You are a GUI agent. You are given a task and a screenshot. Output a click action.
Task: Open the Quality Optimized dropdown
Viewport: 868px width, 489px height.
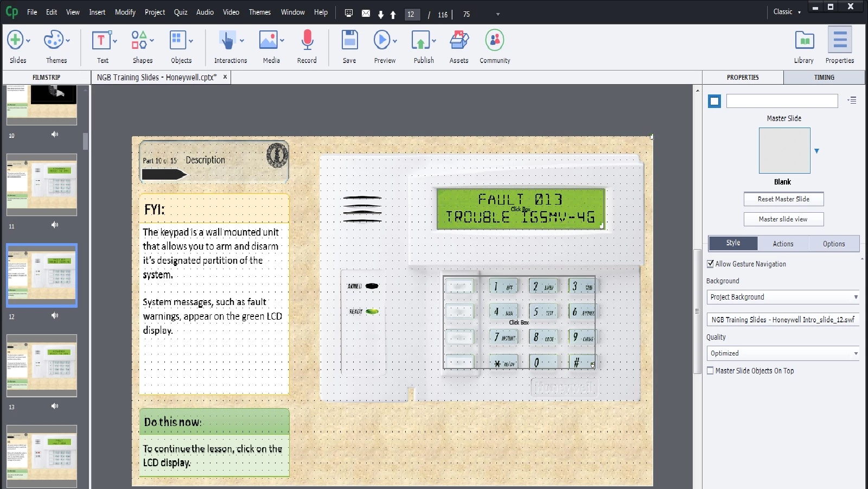783,353
